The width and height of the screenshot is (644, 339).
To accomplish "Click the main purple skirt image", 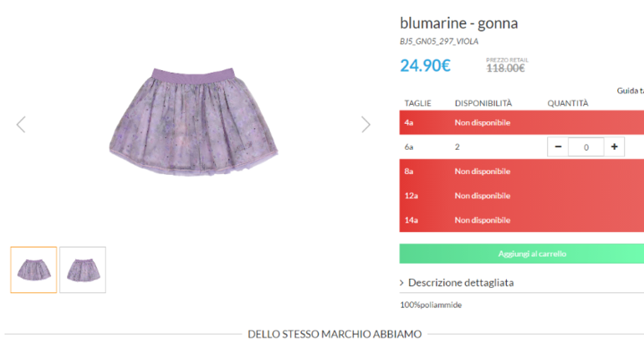I will pos(193,121).
